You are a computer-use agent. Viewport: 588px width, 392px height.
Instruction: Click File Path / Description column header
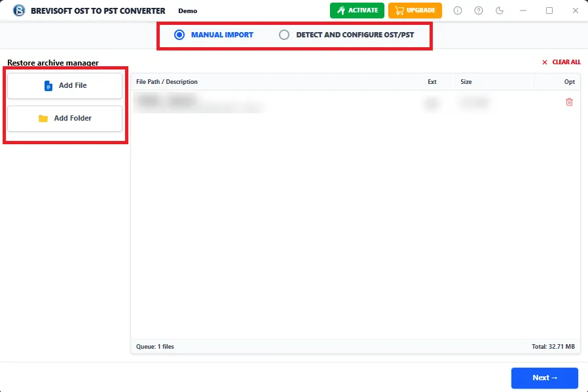pos(167,82)
